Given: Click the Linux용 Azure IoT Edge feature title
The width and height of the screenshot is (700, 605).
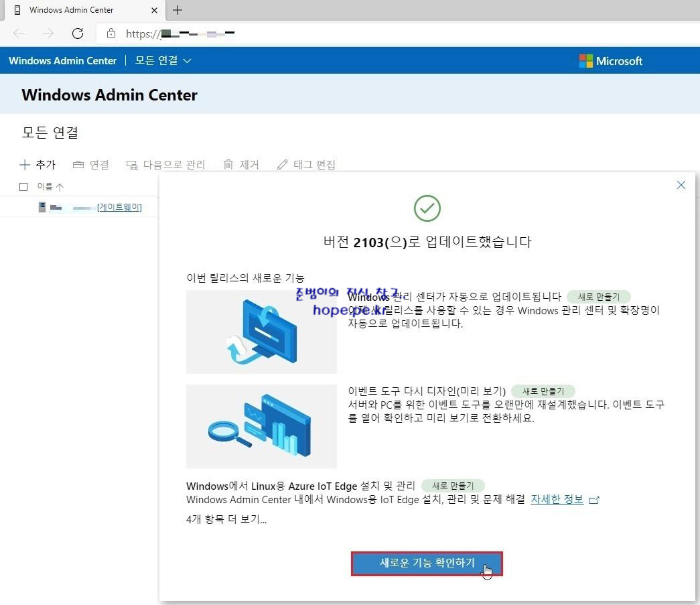Looking at the screenshot, I should coord(301,486).
